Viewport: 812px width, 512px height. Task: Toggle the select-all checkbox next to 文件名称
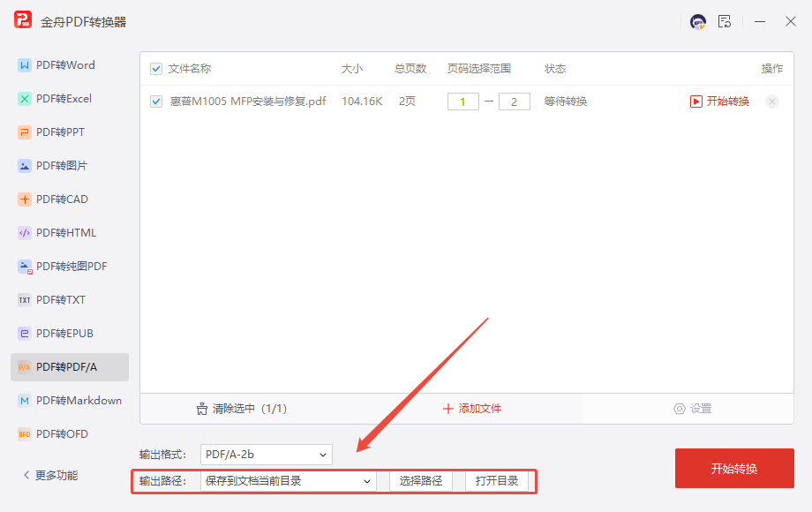point(156,69)
